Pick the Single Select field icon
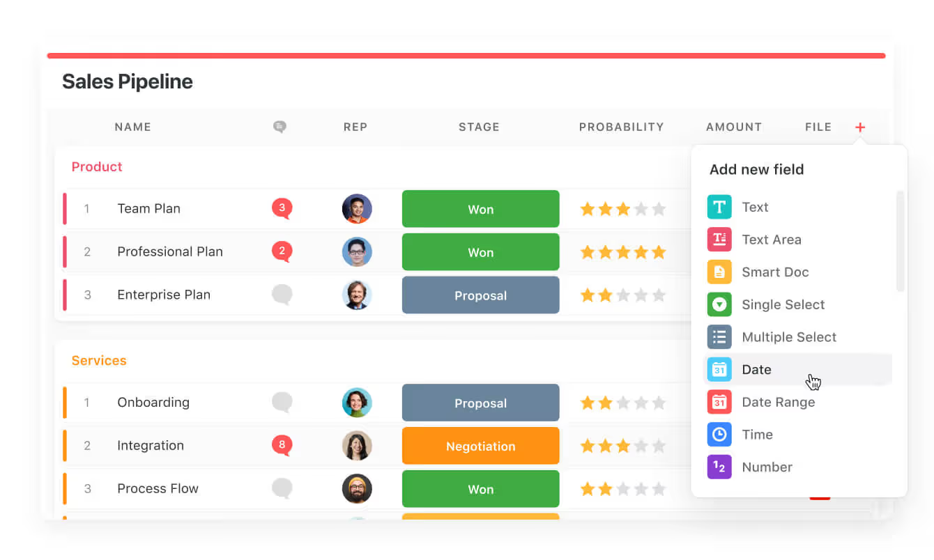 [719, 304]
